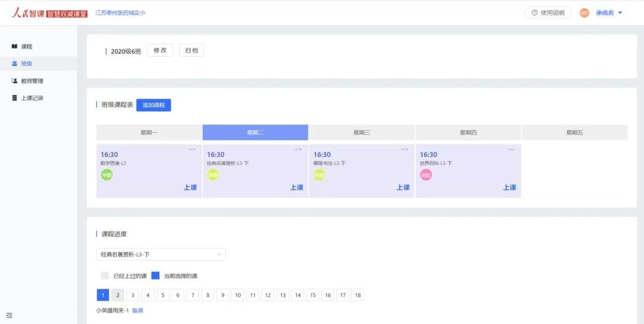Select lesson number 9
Screen dimensions: 644x324
coord(222,295)
